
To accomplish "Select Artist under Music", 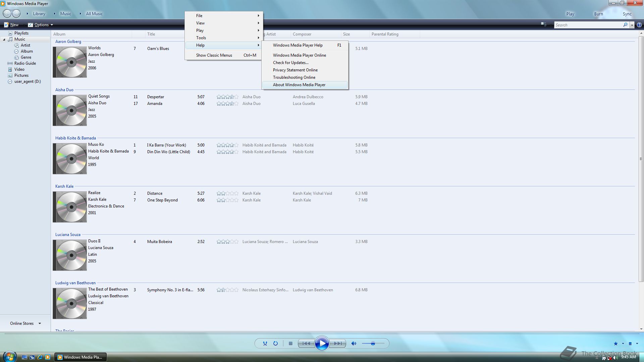I will coord(25,45).
